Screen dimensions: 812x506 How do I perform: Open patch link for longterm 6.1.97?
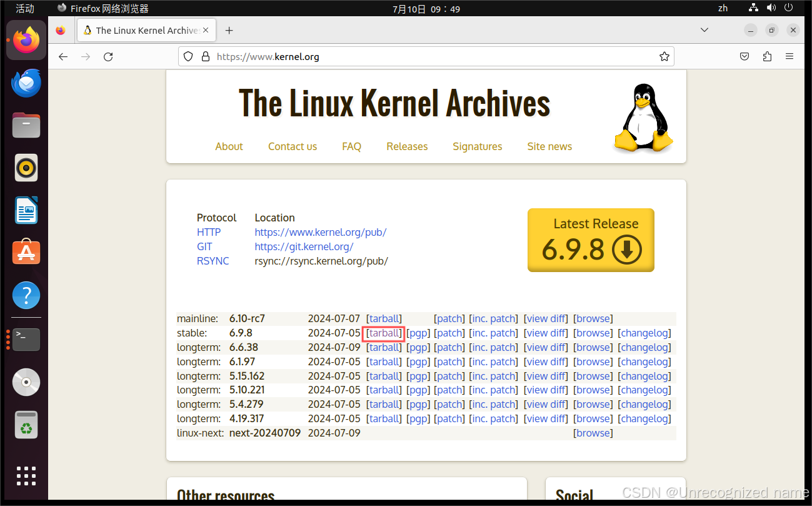(x=450, y=362)
